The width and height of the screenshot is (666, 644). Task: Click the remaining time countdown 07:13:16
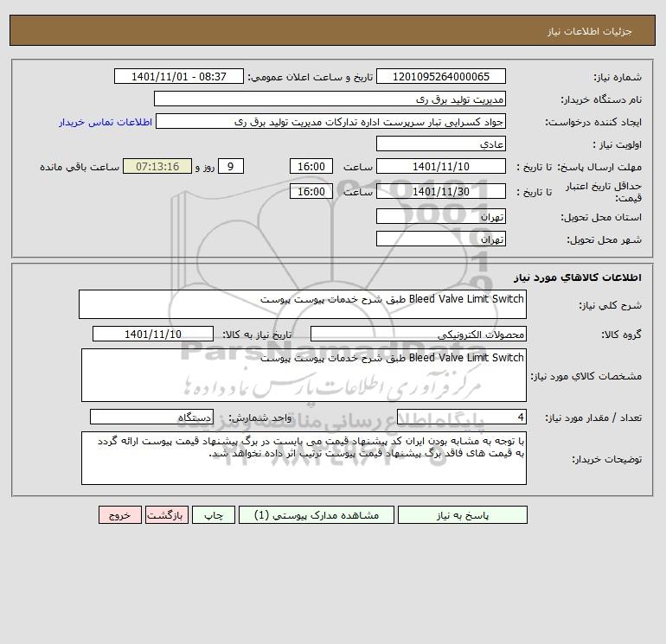(x=157, y=167)
